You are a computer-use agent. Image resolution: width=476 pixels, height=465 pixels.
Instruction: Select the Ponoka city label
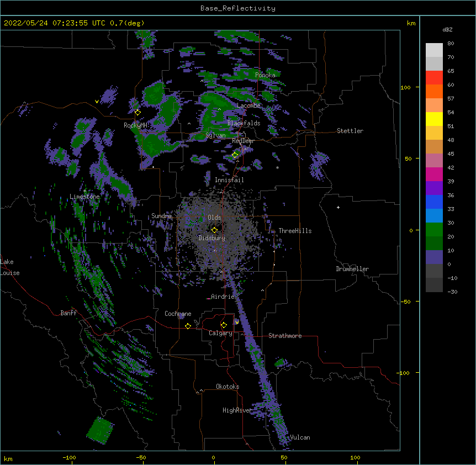[x=265, y=75]
